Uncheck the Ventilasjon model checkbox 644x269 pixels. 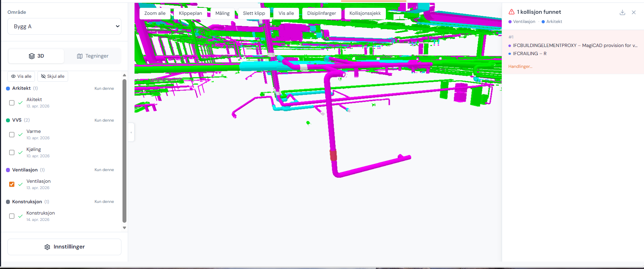12,184
